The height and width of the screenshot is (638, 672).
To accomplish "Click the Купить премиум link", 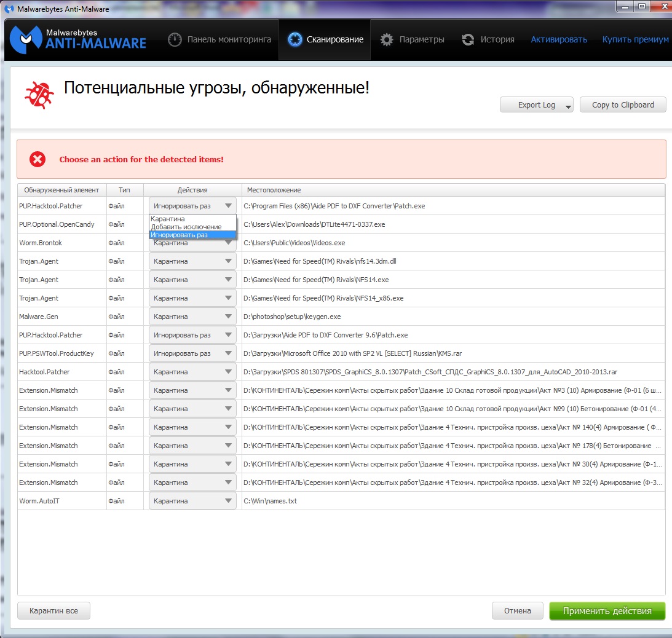I will click(x=635, y=39).
